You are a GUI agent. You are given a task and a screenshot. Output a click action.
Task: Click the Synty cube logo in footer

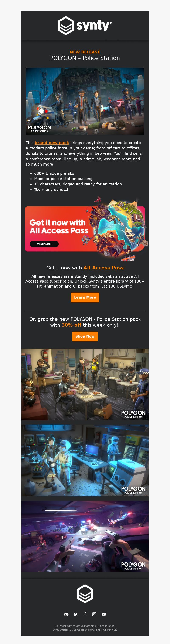tap(85, 594)
